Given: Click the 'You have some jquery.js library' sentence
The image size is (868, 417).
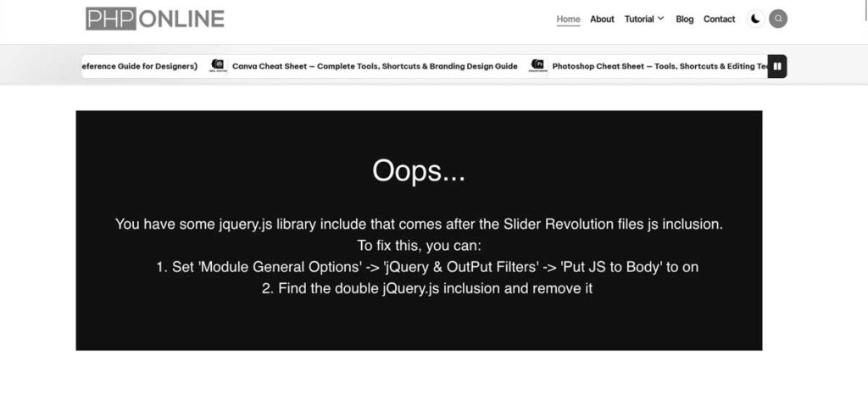Looking at the screenshot, I should 419,225.
